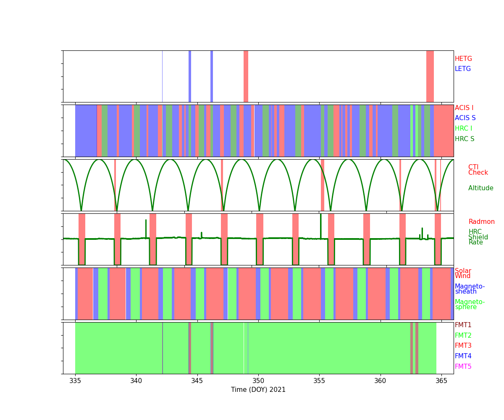Select the ACIS I legend label

coord(464,108)
